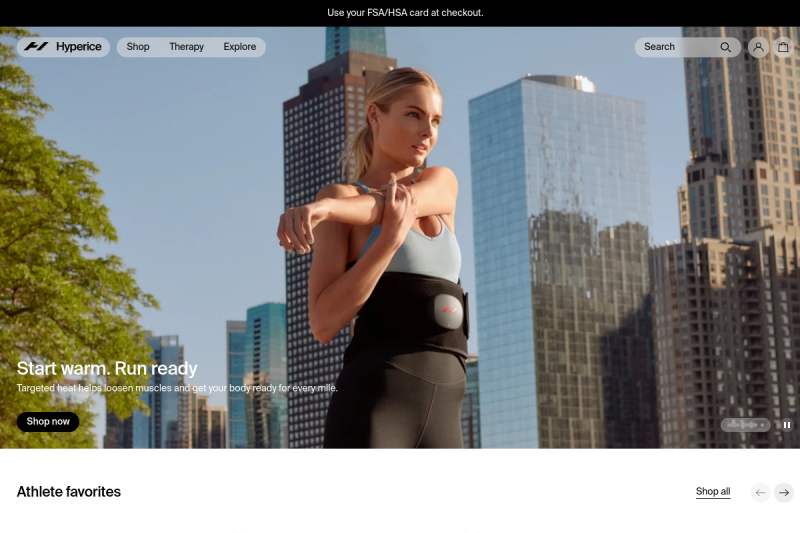Click the magnifying glass search icon
800x533 pixels.
(x=726, y=47)
